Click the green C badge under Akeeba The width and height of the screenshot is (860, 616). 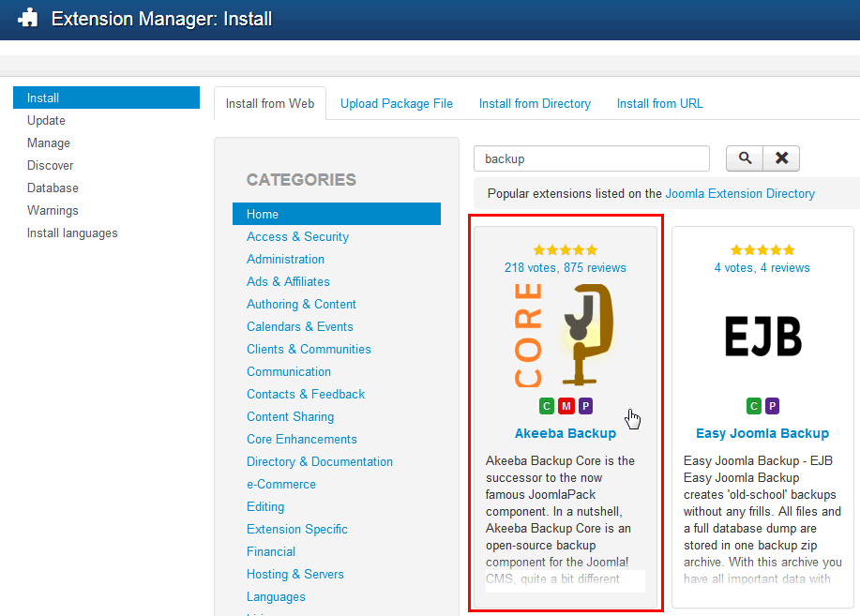pos(546,406)
